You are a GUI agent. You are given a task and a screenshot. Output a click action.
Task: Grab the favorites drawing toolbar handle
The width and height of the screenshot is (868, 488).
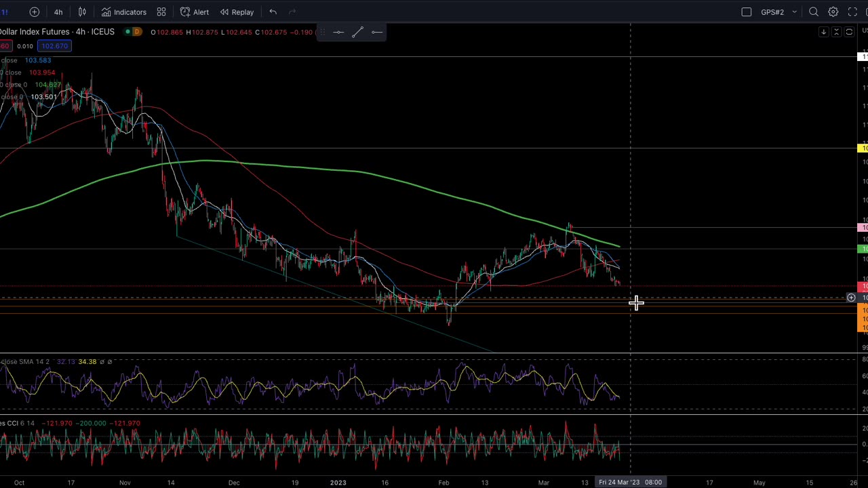pyautogui.click(x=322, y=32)
